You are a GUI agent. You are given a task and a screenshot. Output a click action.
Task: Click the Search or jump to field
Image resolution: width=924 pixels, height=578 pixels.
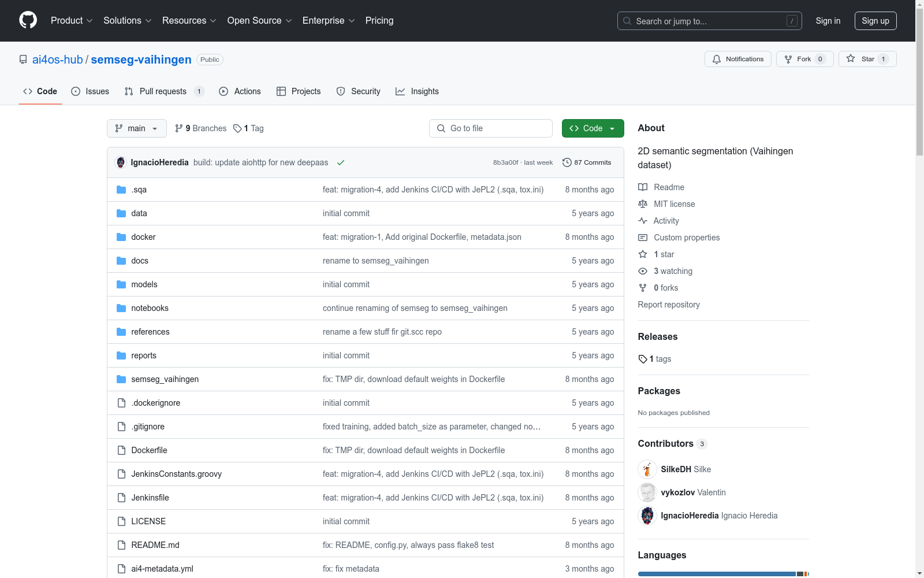(x=710, y=21)
